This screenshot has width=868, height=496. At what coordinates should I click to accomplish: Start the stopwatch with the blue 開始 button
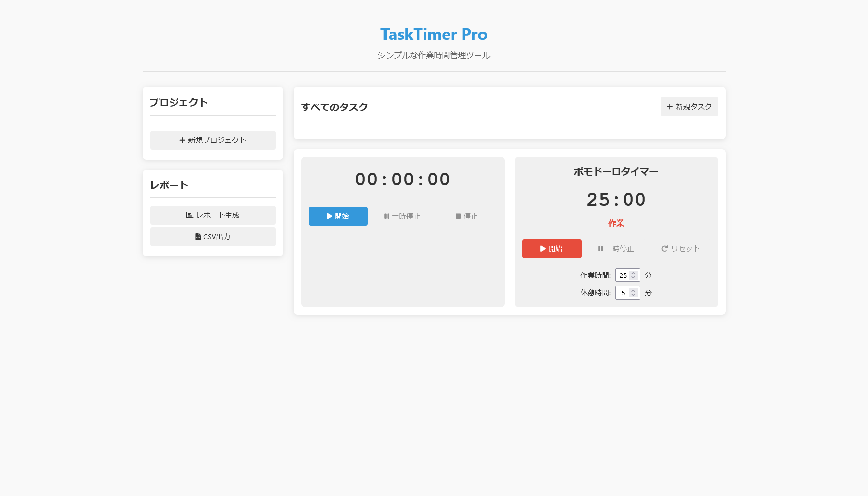click(x=338, y=216)
